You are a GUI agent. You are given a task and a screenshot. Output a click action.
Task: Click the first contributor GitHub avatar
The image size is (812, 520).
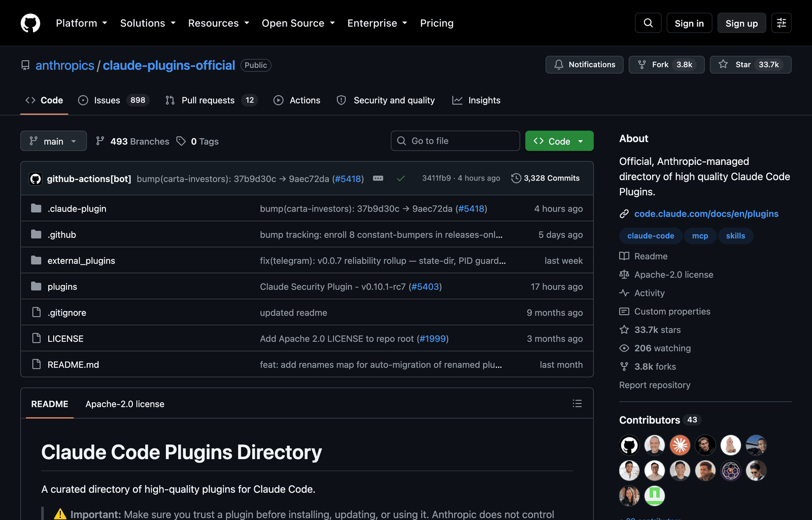tap(629, 445)
